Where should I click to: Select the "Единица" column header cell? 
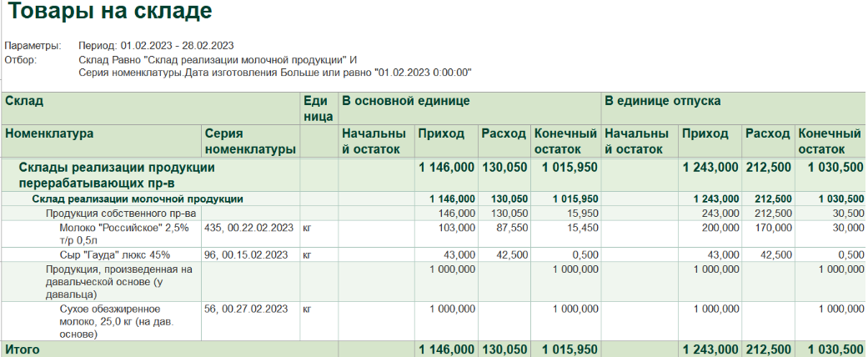pos(319,108)
